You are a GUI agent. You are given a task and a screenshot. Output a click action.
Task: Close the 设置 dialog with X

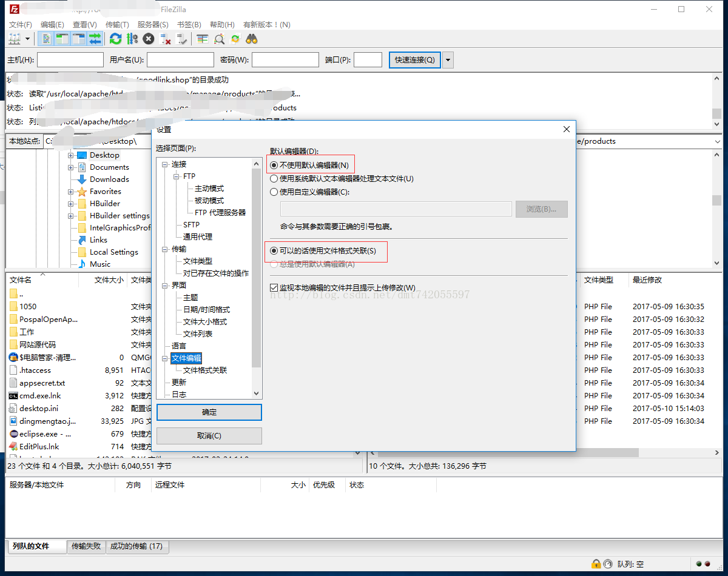pos(567,129)
